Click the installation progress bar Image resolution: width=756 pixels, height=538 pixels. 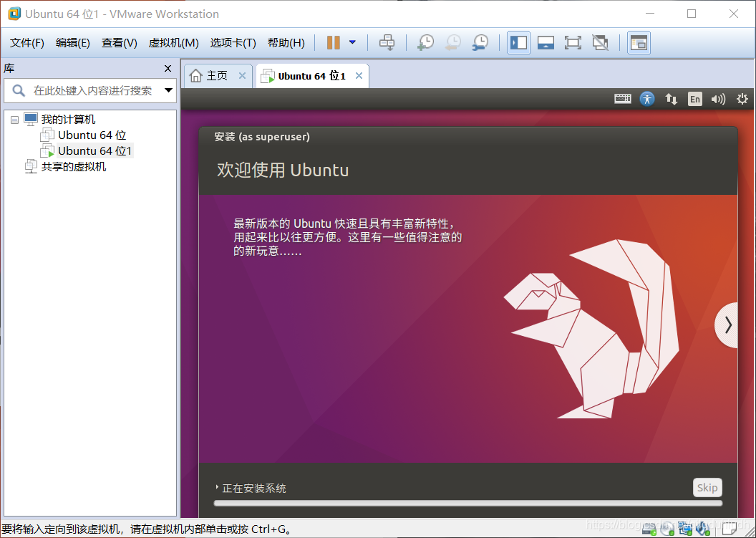(x=467, y=504)
